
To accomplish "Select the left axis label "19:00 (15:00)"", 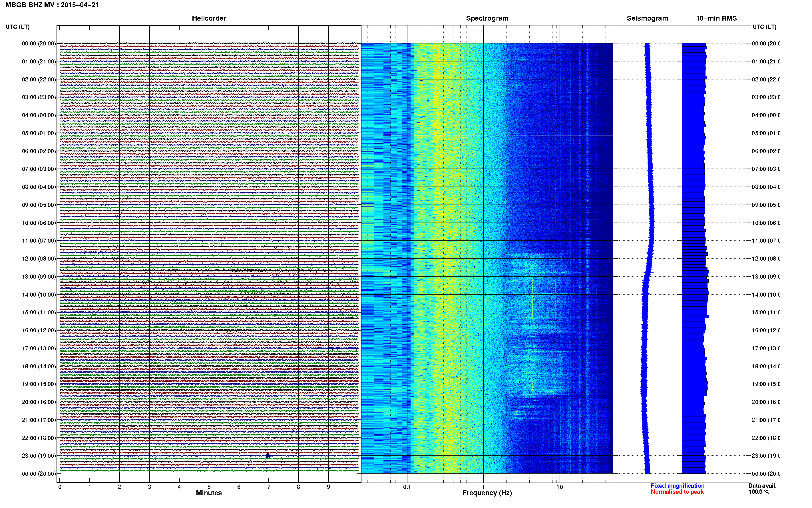I will click(39, 384).
